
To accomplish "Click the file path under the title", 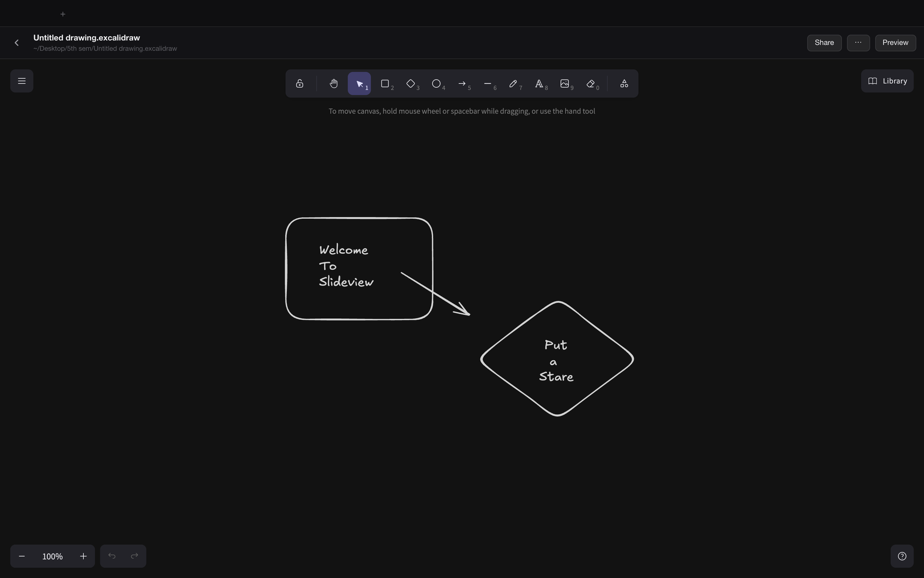I will (105, 49).
